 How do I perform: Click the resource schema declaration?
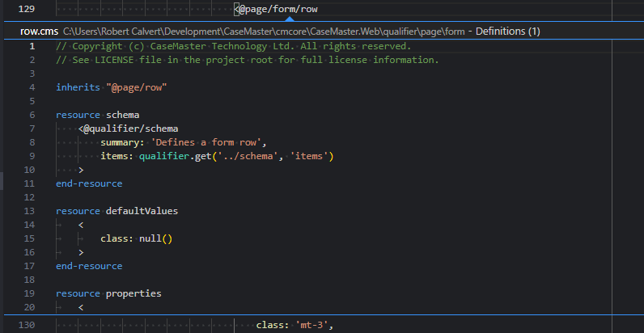tap(98, 115)
